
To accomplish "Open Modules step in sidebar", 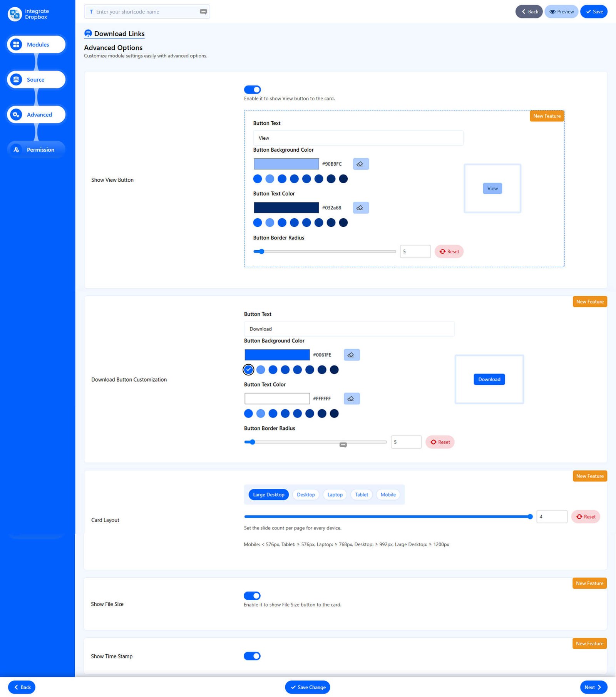I will pyautogui.click(x=36, y=45).
